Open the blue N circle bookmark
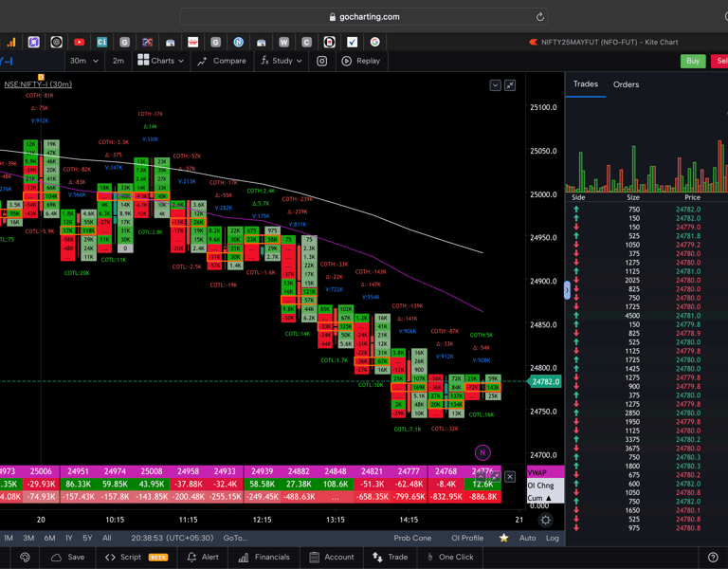Screen dimensions: 728x569 (239, 43)
